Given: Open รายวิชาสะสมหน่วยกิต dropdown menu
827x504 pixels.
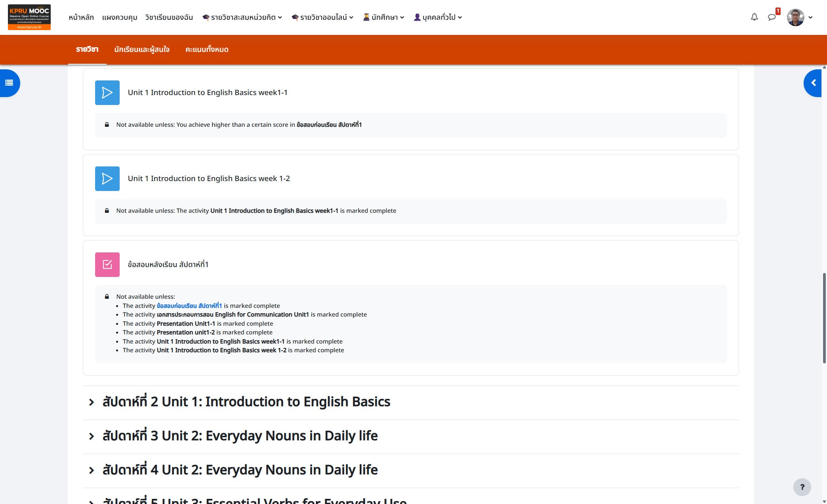Looking at the screenshot, I should pos(242,17).
